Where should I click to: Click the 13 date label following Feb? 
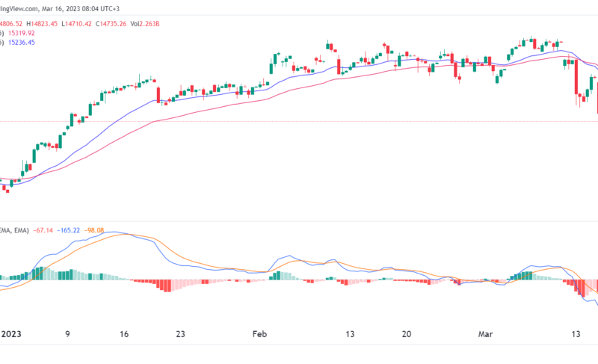[350, 334]
